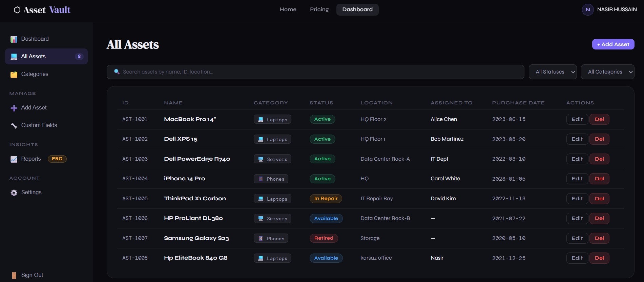Click the Bob Martinez assignee cell

click(x=447, y=139)
